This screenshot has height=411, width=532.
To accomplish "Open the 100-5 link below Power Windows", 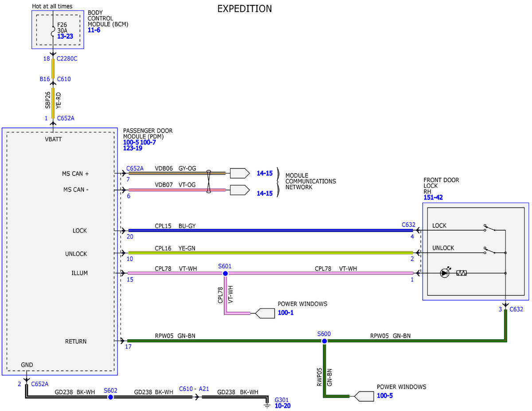I will point(385,395).
